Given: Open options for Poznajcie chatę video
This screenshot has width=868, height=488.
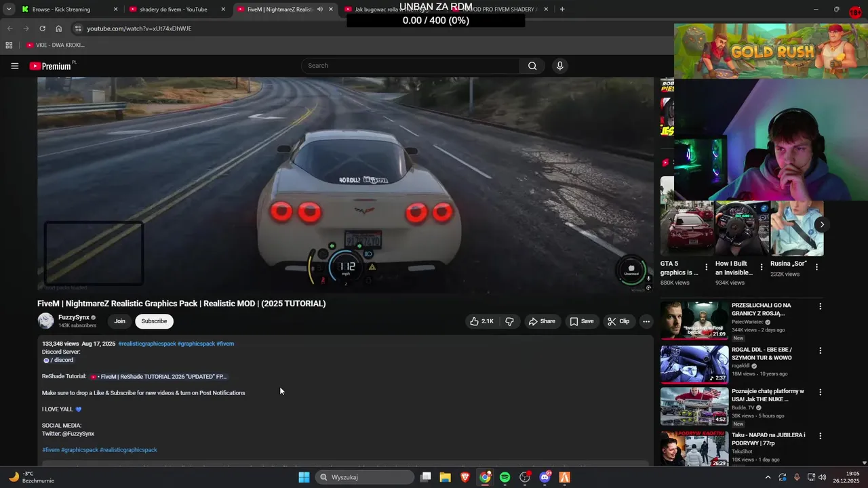Looking at the screenshot, I should click(x=820, y=392).
